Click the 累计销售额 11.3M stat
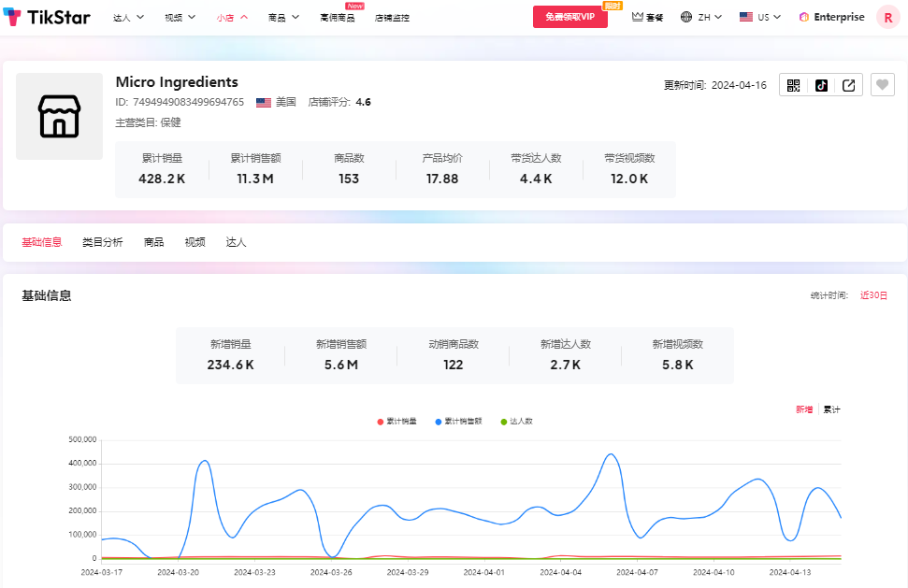The height and width of the screenshot is (588, 908). point(255,169)
